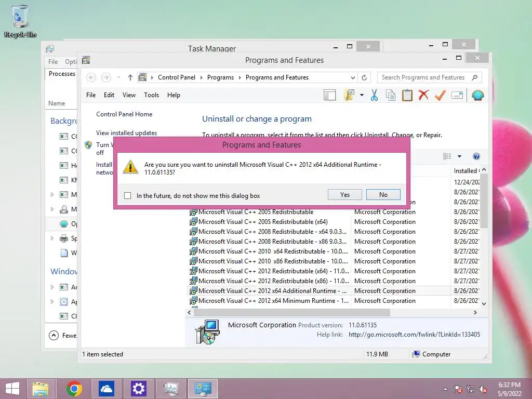Click the folder options toolbar icon

(350, 96)
